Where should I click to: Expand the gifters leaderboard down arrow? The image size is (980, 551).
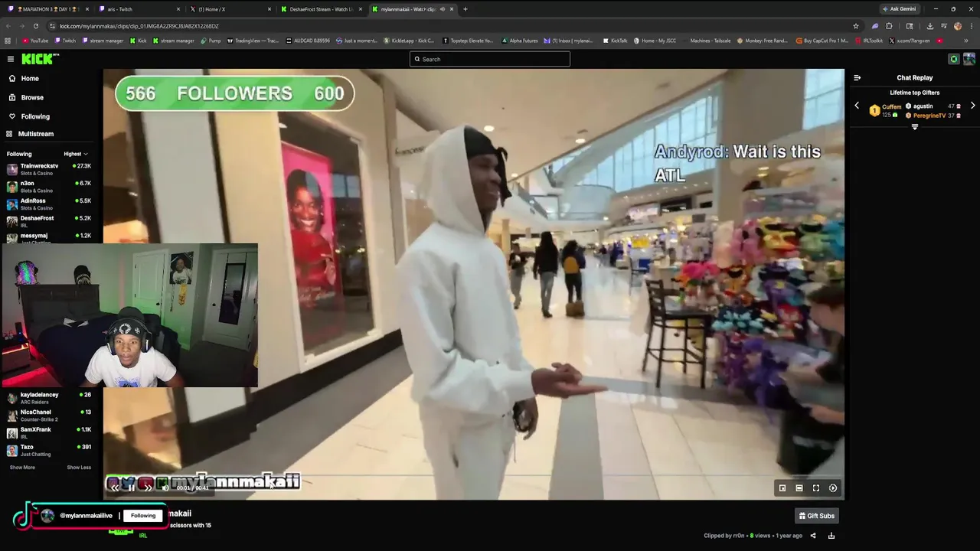(914, 127)
